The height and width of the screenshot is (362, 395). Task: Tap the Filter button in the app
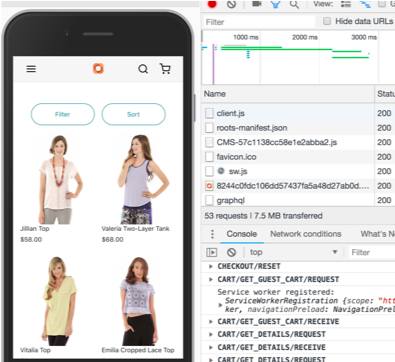tap(63, 114)
